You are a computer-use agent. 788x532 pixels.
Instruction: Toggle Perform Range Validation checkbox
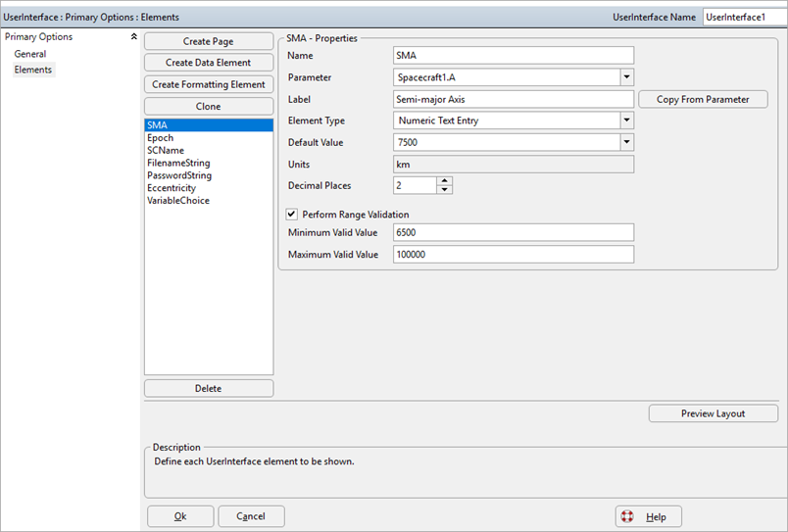coord(291,215)
